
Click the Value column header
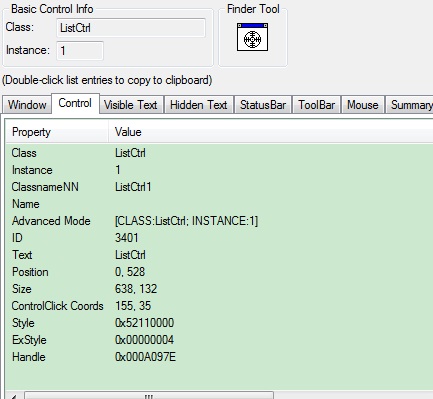coord(271,132)
